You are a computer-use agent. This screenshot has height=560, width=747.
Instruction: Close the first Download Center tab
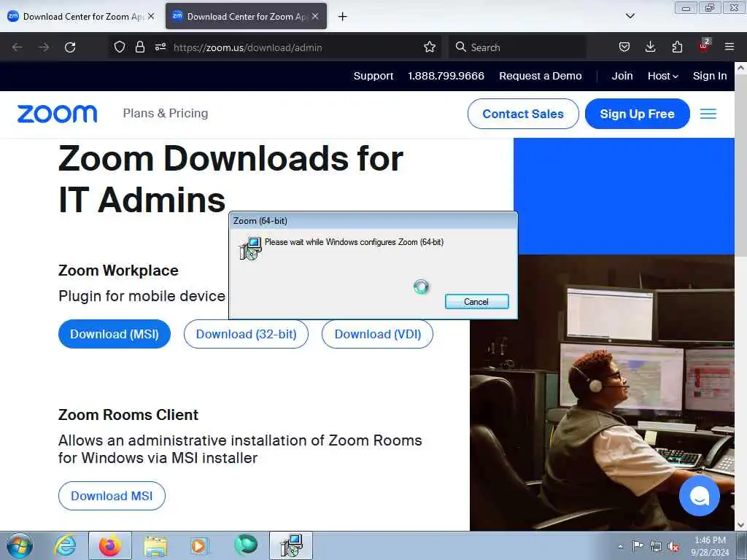coord(151,16)
